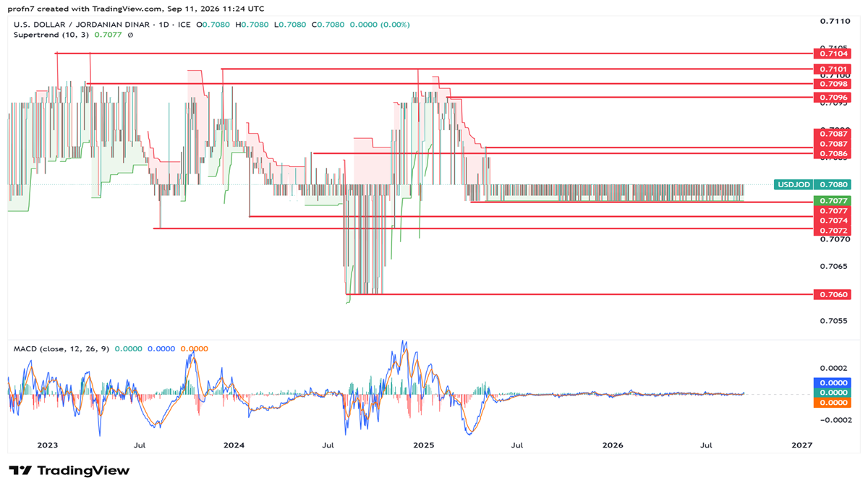This screenshot has width=868, height=488.
Task: Select the MACD (close, 12, 26, 9) legend
Action: pos(61,348)
